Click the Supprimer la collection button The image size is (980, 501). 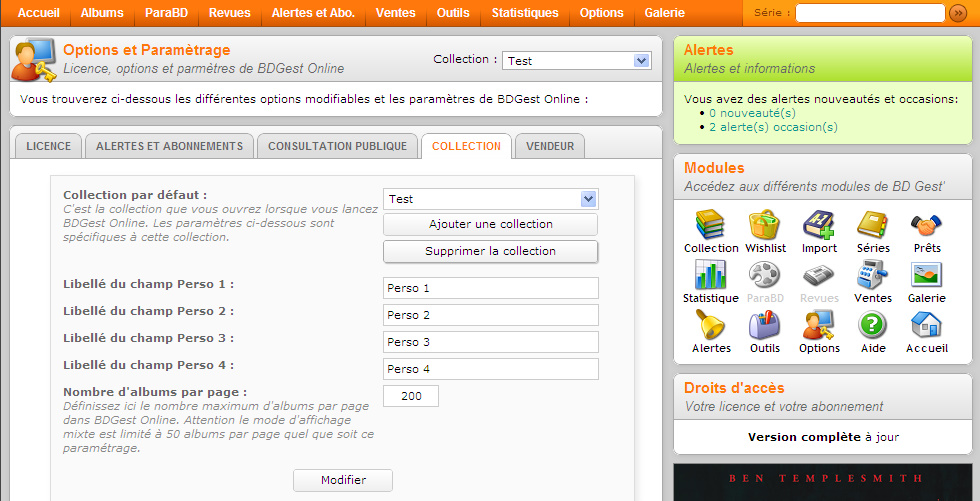tap(490, 251)
